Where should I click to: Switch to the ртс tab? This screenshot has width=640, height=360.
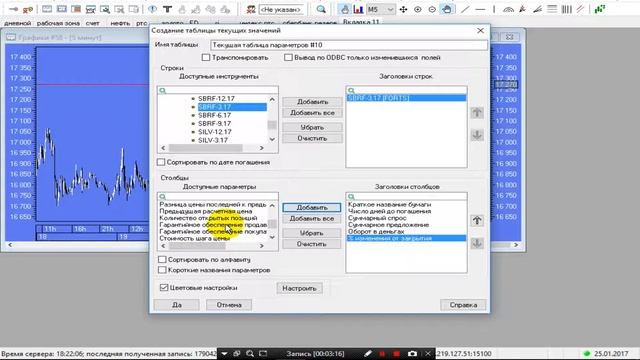pos(142,23)
